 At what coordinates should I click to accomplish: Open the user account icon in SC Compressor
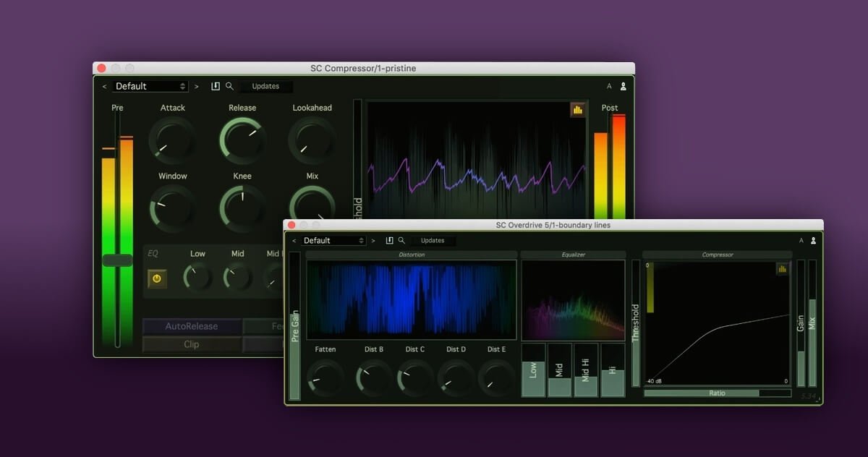point(623,86)
